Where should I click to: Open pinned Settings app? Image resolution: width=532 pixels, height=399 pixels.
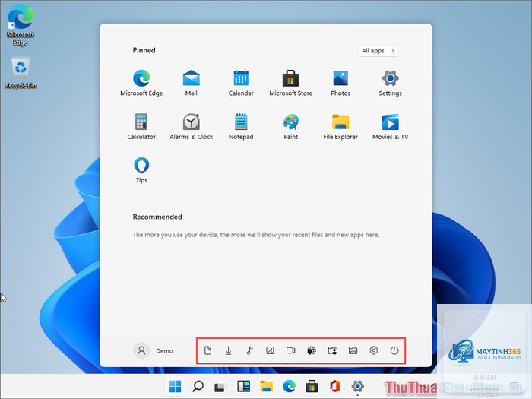pyautogui.click(x=390, y=83)
